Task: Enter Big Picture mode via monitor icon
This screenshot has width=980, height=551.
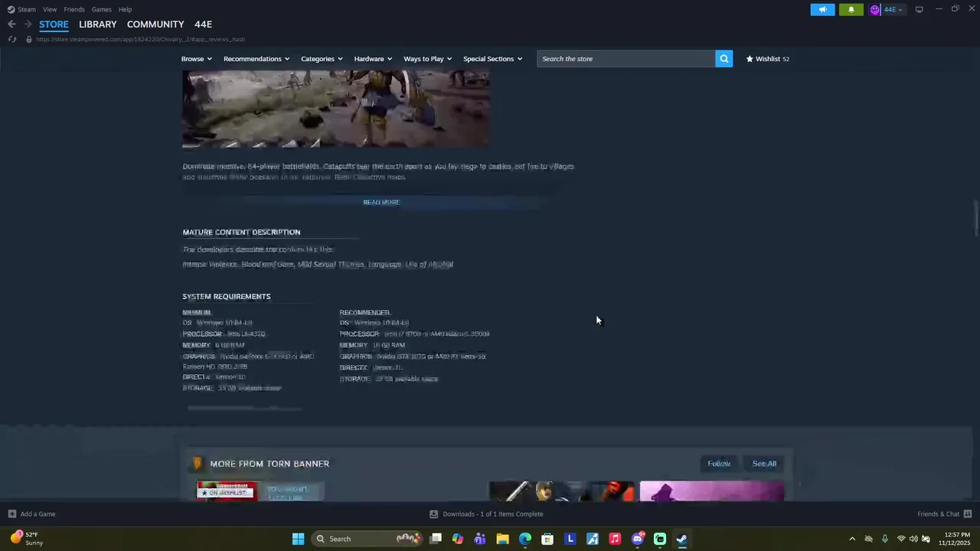Action: point(919,9)
